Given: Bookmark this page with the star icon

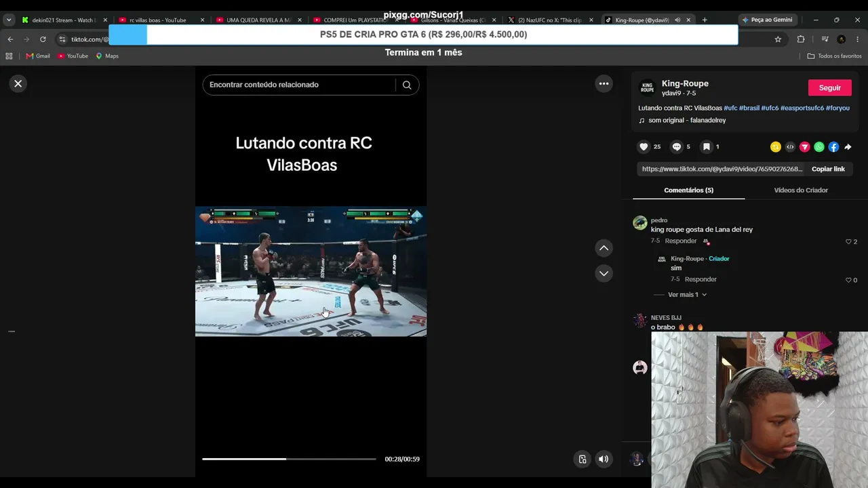Looking at the screenshot, I should click(x=778, y=39).
